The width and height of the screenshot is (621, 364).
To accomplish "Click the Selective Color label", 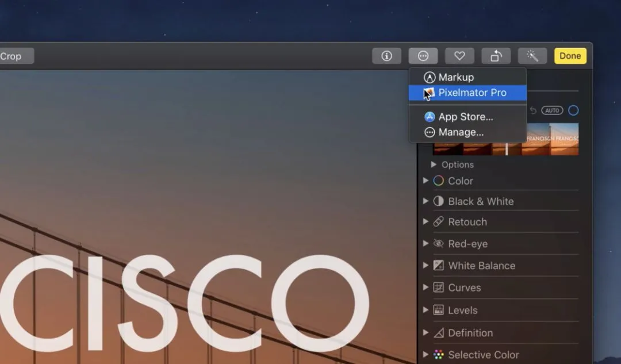I will coord(484,354).
